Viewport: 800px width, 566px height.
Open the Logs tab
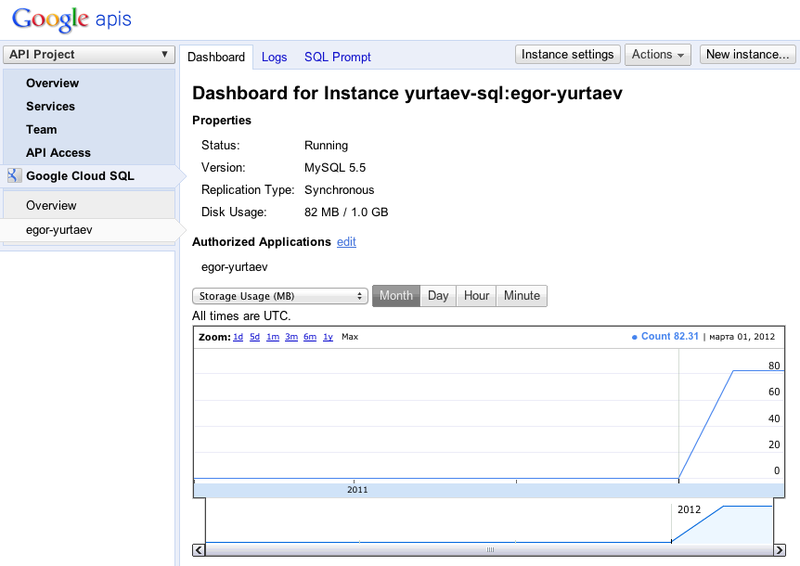tap(274, 57)
